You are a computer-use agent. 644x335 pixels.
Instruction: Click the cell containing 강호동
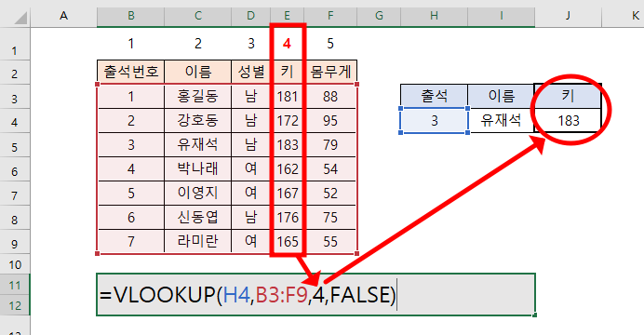(197, 121)
